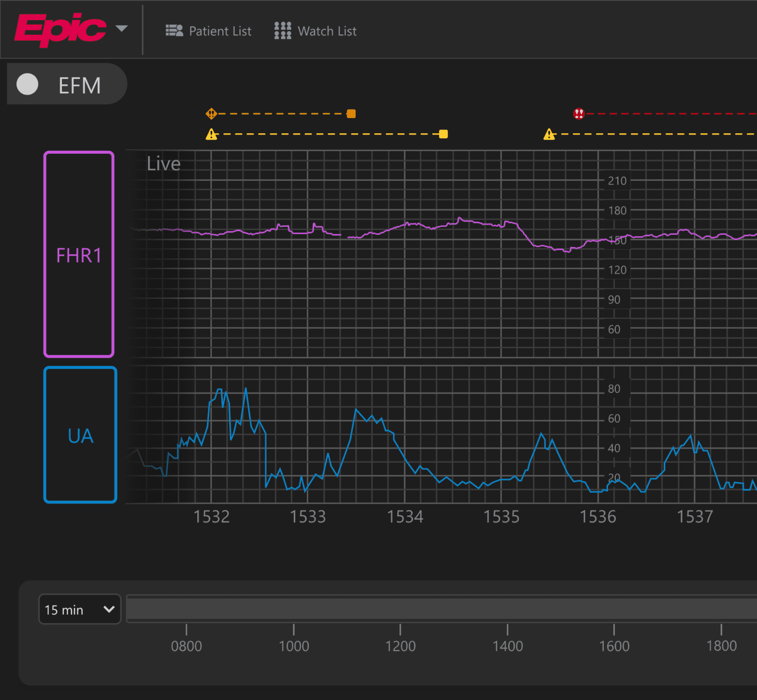Click the Patient List icon
This screenshot has width=757, height=700.
click(x=174, y=30)
